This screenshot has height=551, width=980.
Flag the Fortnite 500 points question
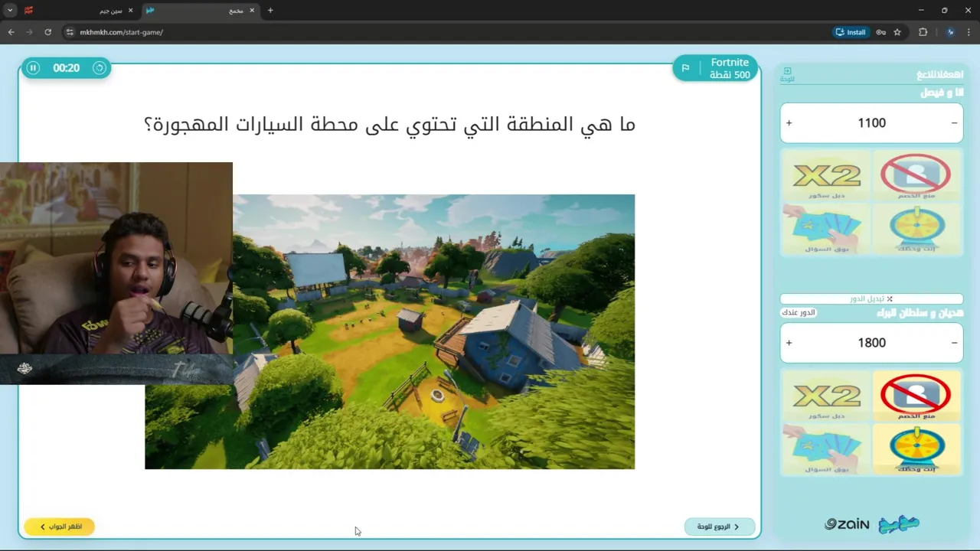[x=685, y=68]
